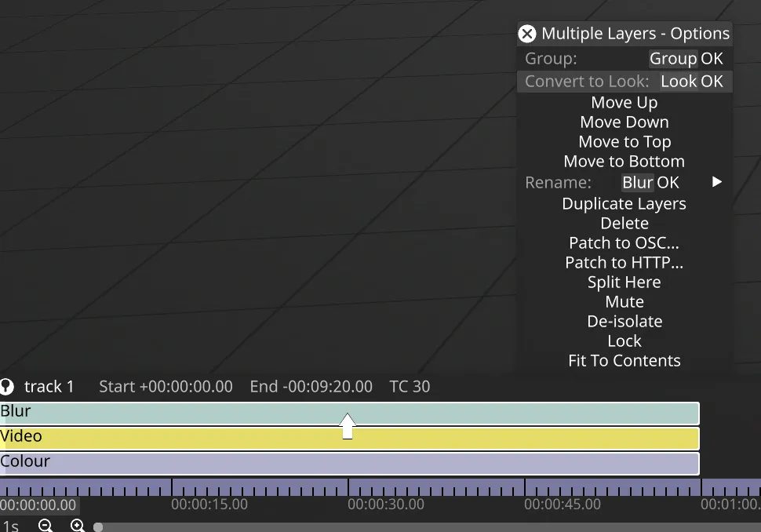761x532 pixels.
Task: Click De-isolate option
Action: pos(624,322)
